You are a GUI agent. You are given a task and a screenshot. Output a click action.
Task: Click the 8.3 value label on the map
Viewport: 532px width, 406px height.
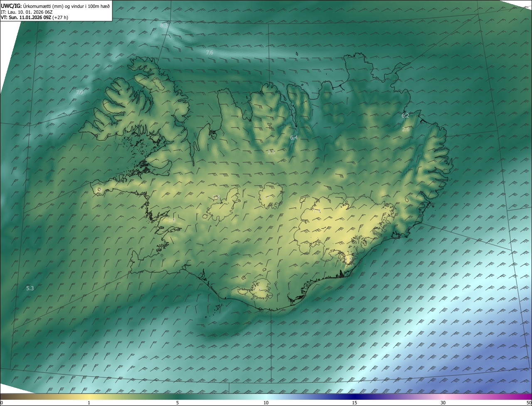point(164,26)
